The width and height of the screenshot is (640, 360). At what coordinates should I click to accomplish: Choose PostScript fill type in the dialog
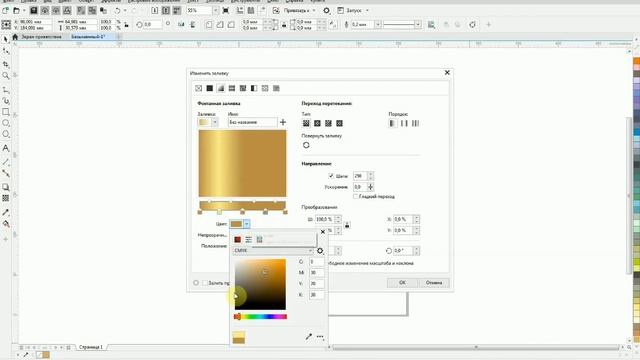point(276,88)
